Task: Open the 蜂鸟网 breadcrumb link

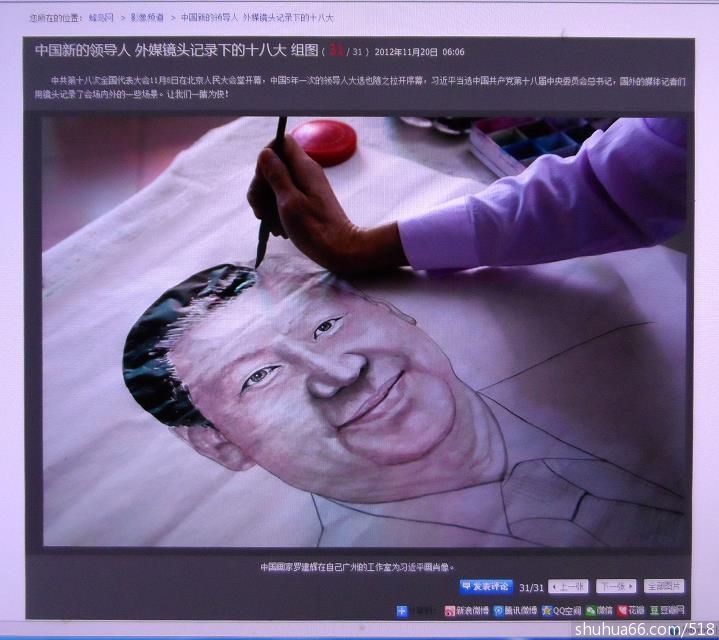Action: point(101,18)
